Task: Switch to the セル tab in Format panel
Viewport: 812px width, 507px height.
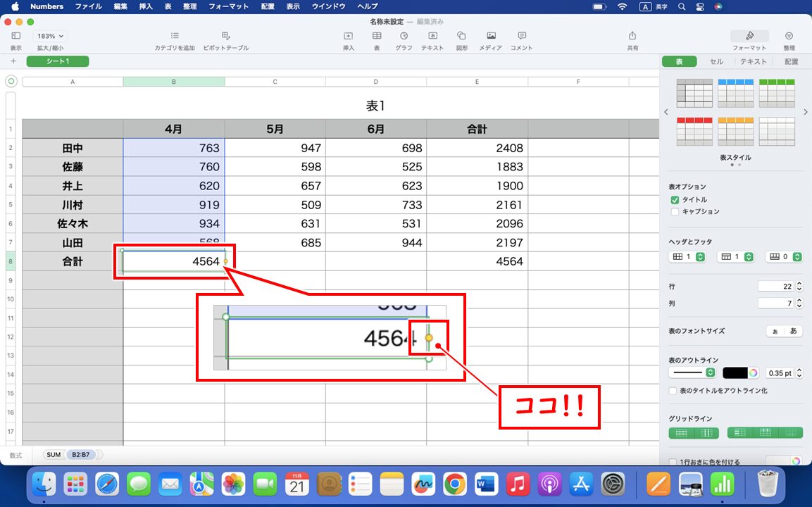Action: point(716,61)
